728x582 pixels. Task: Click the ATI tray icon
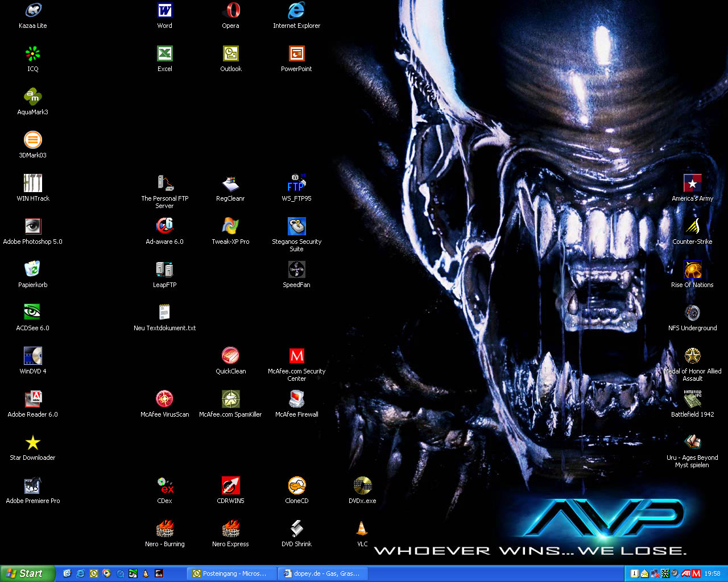pyautogui.click(x=685, y=574)
